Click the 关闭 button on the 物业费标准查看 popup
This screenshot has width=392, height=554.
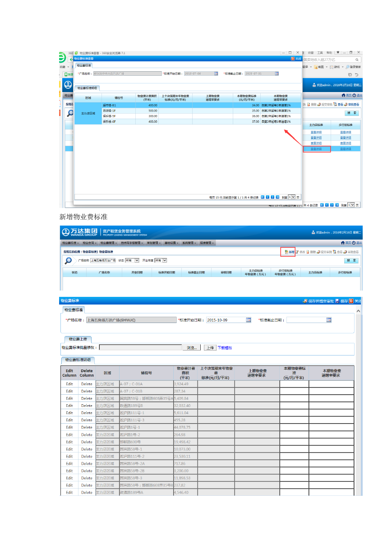pyautogui.click(x=295, y=58)
